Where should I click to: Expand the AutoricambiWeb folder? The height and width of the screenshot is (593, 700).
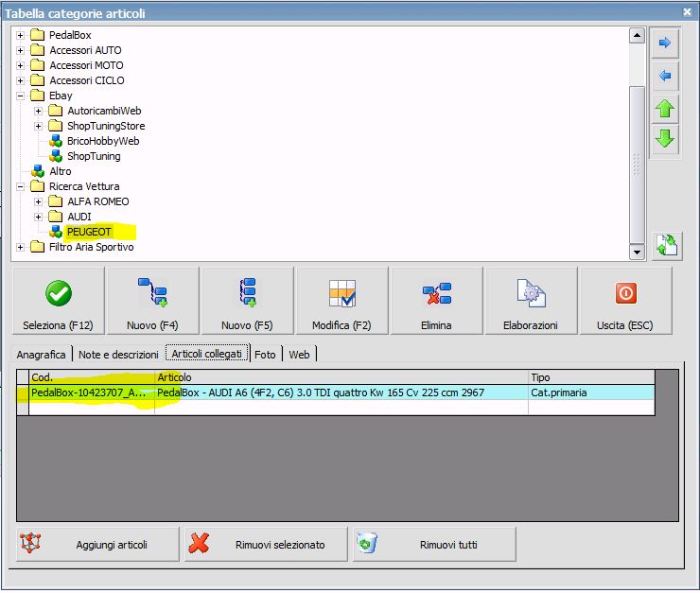pos(39,111)
